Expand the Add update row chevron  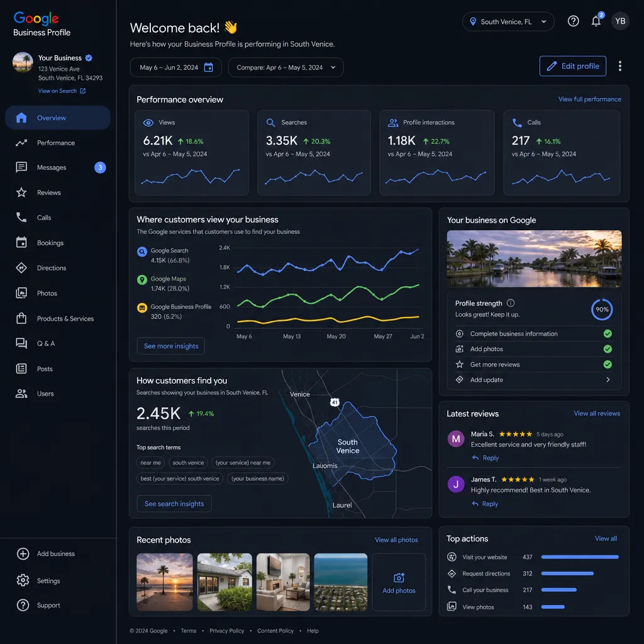point(608,379)
